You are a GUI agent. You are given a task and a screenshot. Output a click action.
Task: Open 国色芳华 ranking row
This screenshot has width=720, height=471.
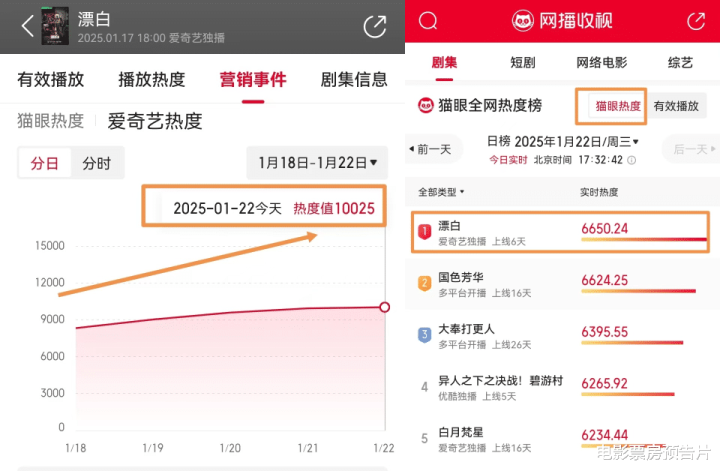(562, 284)
